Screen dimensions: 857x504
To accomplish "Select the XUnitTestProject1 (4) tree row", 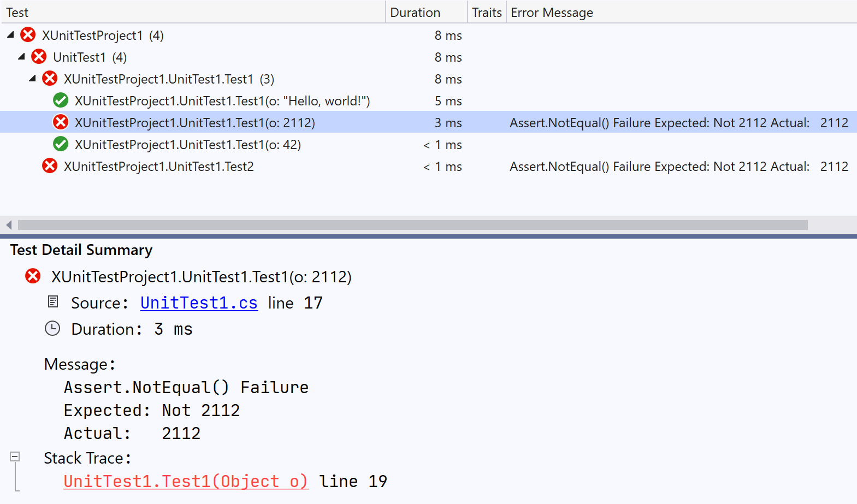I will [x=428, y=35].
